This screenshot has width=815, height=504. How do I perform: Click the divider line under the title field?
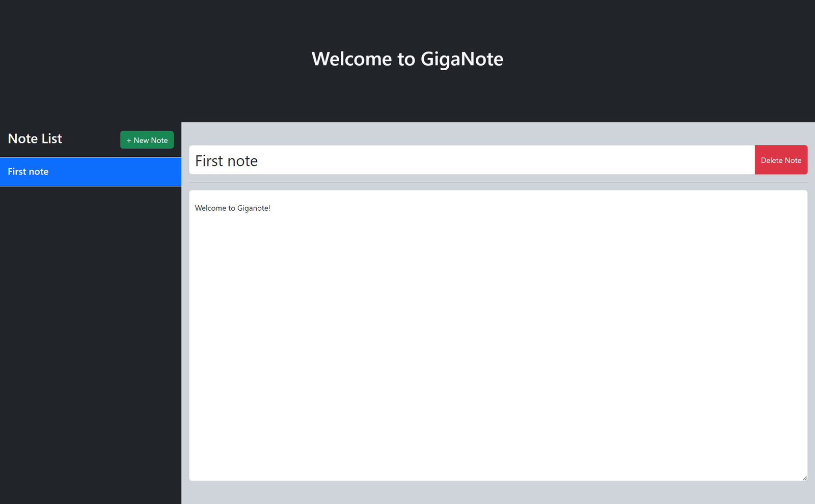point(498,182)
